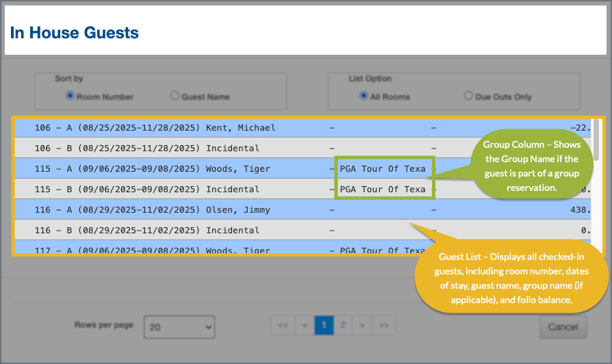Viewport: 612px width, 364px height.
Task: Choose All Rooms list option
Action: coord(364,96)
